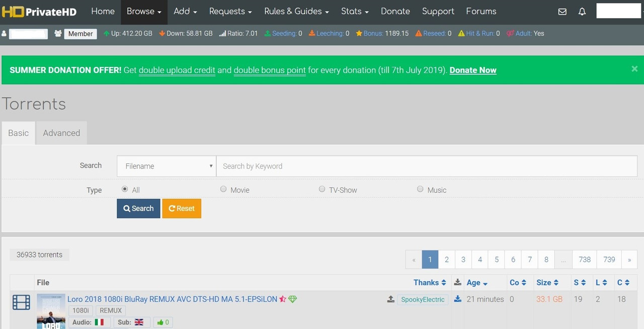
Task: Open the Forums page
Action: pyautogui.click(x=481, y=12)
